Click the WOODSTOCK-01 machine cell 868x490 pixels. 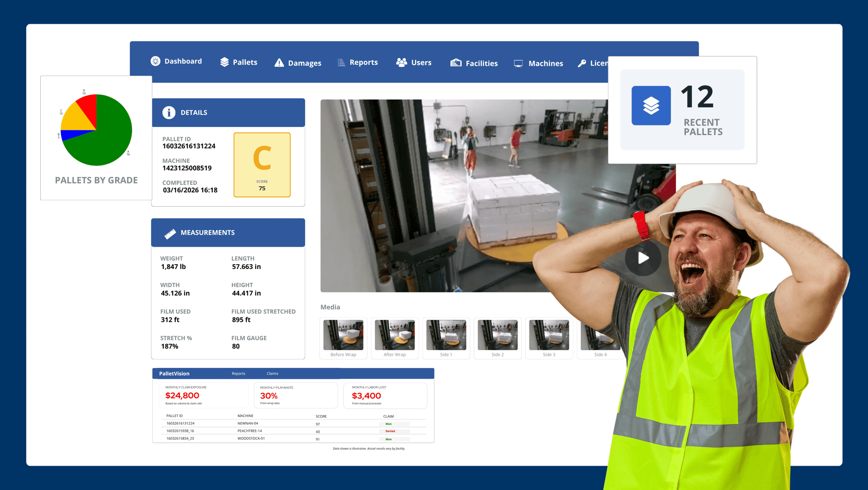click(251, 439)
